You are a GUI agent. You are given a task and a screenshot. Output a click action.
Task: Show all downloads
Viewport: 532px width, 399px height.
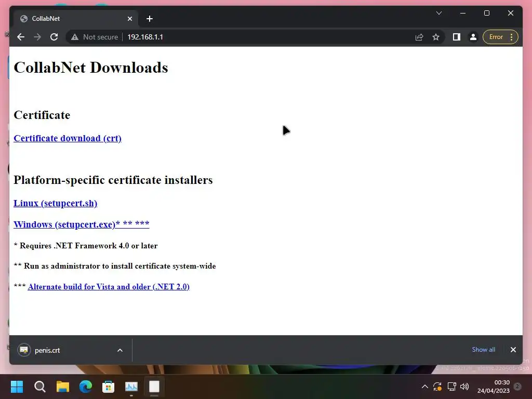(484, 350)
